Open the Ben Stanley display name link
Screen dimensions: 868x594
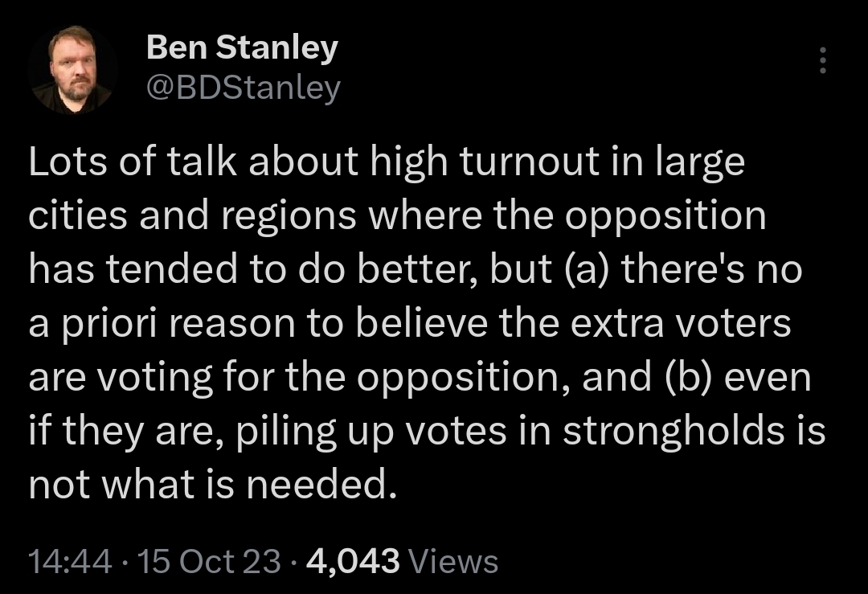click(x=242, y=49)
